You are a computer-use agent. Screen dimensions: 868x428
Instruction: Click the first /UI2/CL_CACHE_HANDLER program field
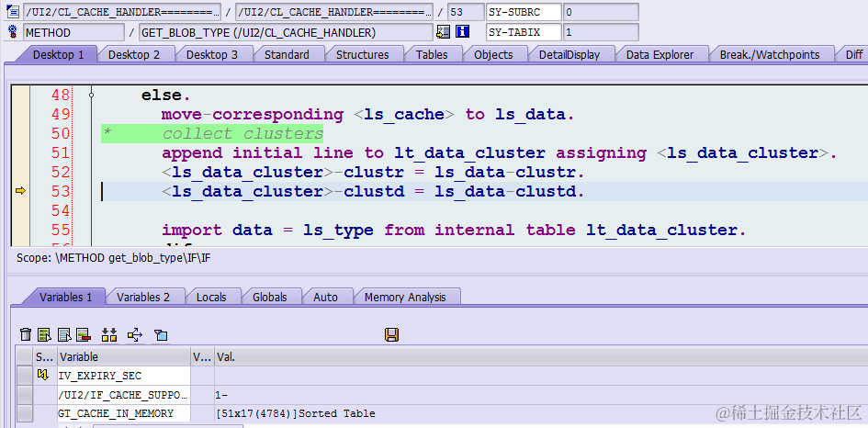122,12
